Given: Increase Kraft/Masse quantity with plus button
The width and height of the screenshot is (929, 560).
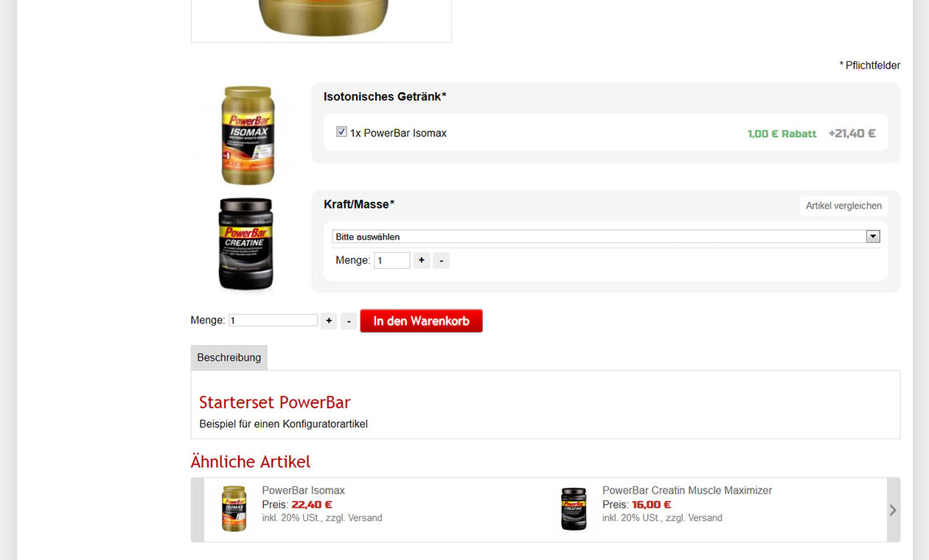Looking at the screenshot, I should [x=422, y=260].
